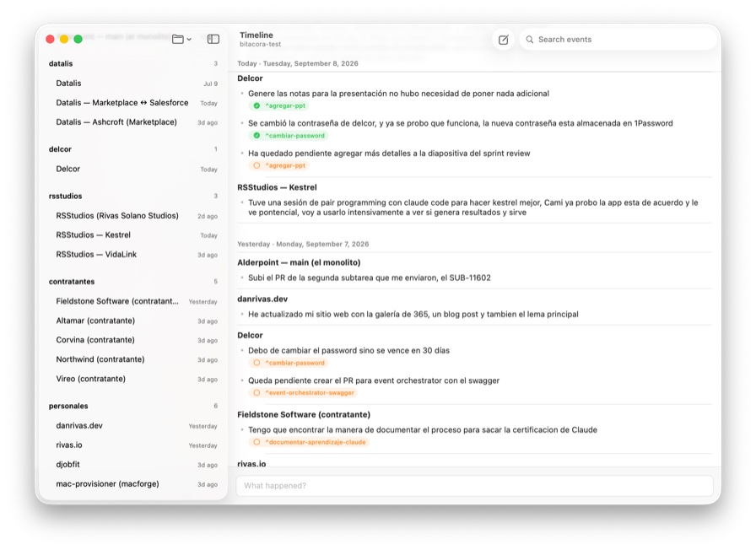Open Fieldstone Software (contratante) timeline heading
This screenshot has width=756, height=550.
point(304,414)
